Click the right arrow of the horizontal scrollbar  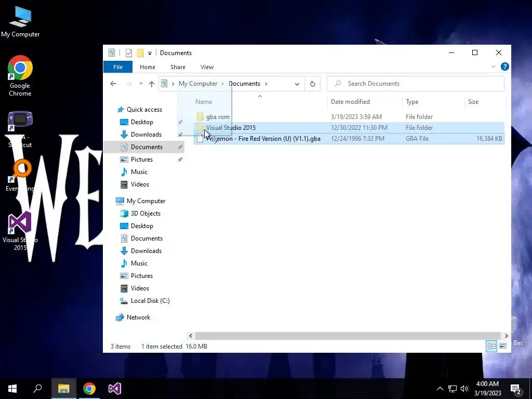[506, 336]
